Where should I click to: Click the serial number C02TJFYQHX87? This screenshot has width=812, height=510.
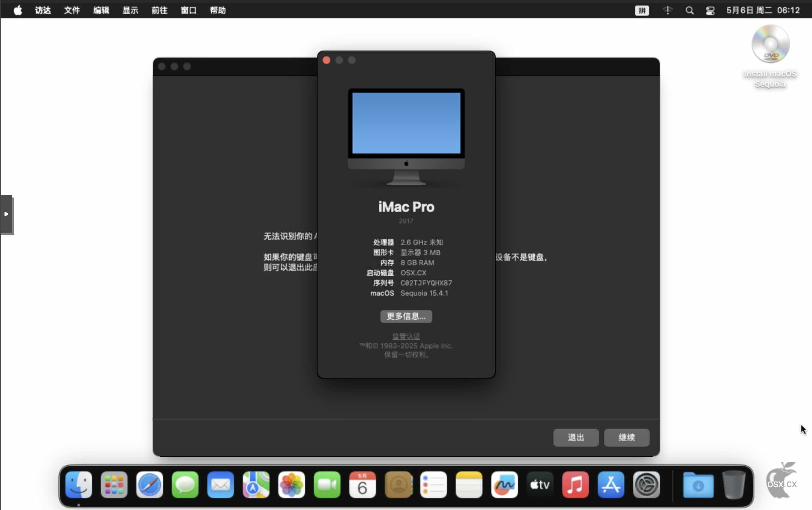pos(426,283)
